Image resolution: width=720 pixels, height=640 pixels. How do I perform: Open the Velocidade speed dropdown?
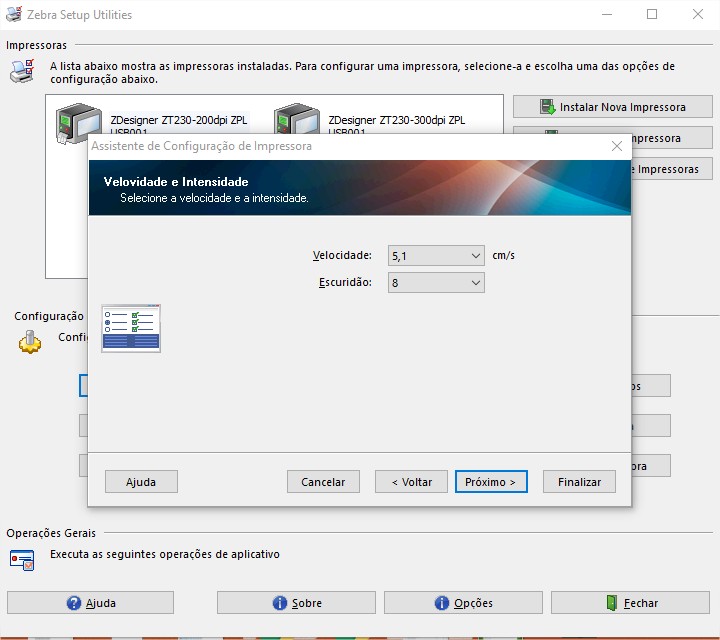click(x=436, y=255)
